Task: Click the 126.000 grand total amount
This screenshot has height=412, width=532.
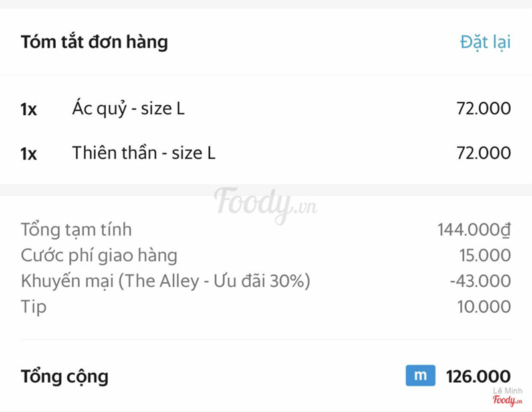Action: point(478,377)
